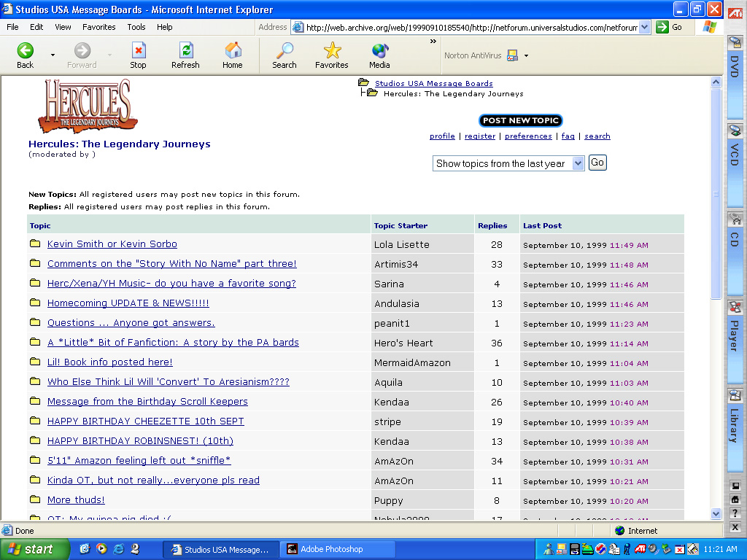Open the address bar URL dropdown
Screen dimensions: 747x560
[644, 27]
